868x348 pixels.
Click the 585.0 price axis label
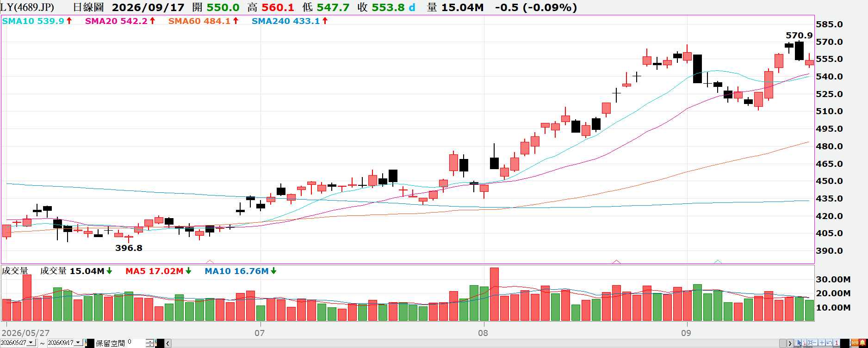(x=830, y=24)
